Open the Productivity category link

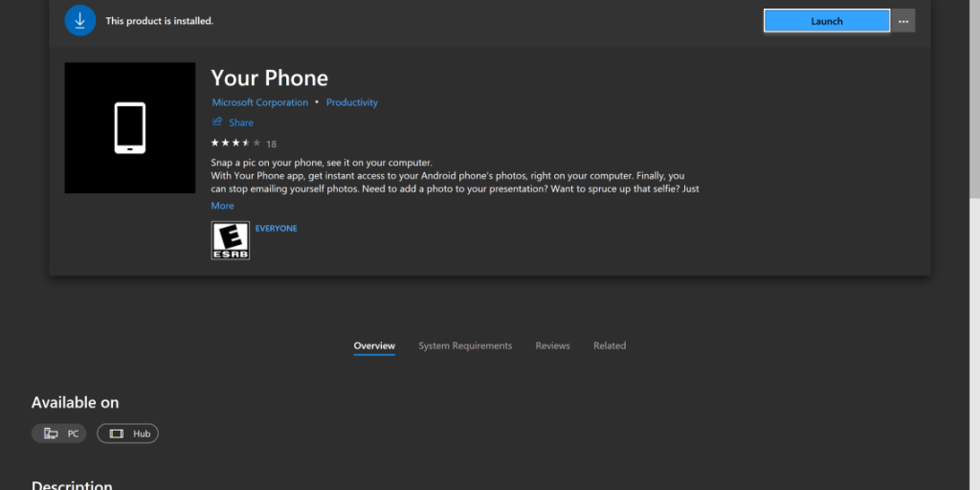pyautogui.click(x=352, y=102)
